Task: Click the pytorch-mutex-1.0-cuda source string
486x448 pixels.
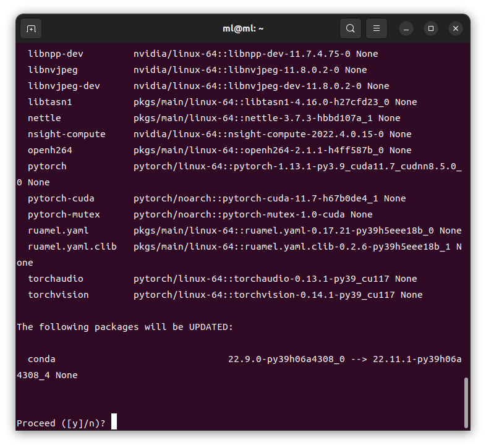Action: coord(239,214)
